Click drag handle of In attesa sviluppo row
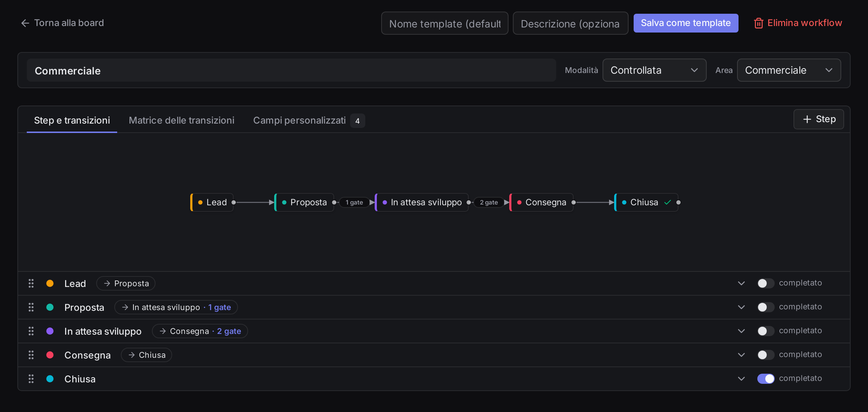The image size is (868, 412). [31, 331]
